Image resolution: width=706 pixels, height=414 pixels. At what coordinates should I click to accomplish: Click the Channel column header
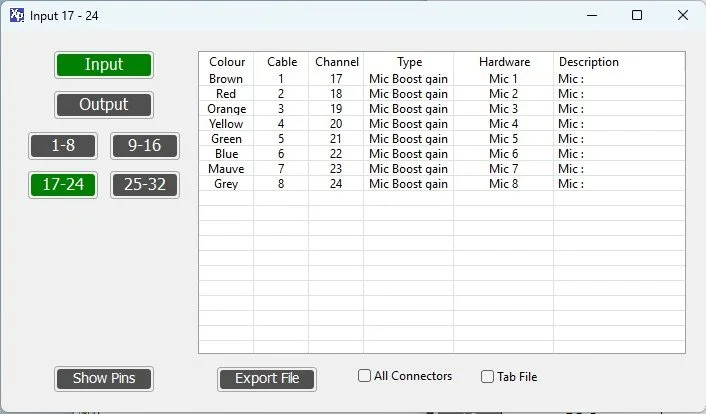(337, 62)
